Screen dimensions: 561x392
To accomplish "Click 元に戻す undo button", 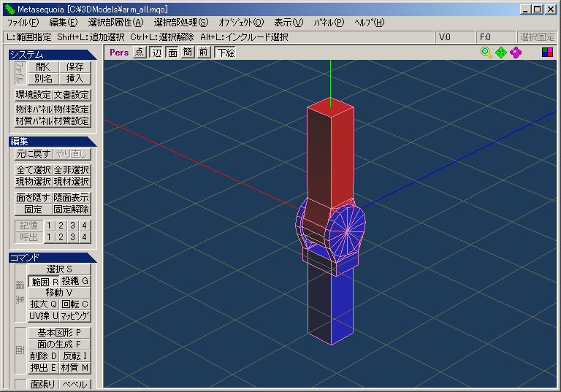I will (x=34, y=154).
